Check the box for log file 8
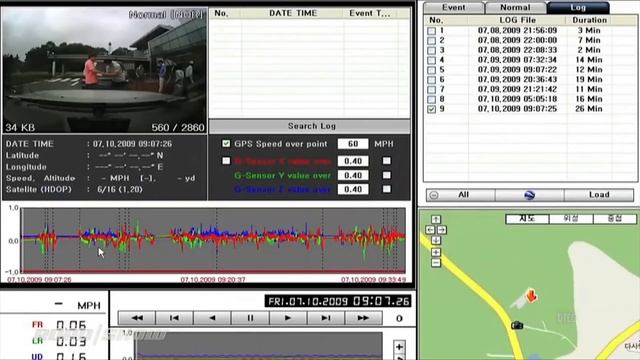 (431, 99)
